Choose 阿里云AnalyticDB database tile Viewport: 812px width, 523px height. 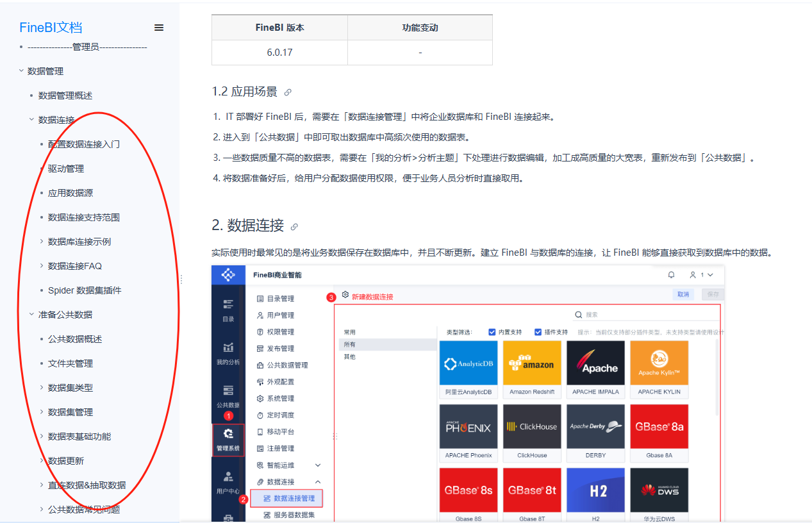(468, 369)
